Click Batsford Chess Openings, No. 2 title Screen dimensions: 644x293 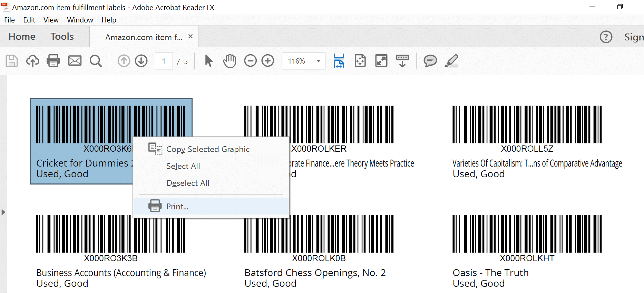point(315,273)
